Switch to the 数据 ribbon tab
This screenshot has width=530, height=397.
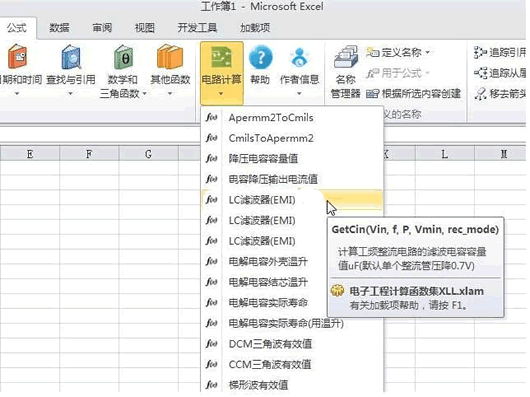[59, 28]
